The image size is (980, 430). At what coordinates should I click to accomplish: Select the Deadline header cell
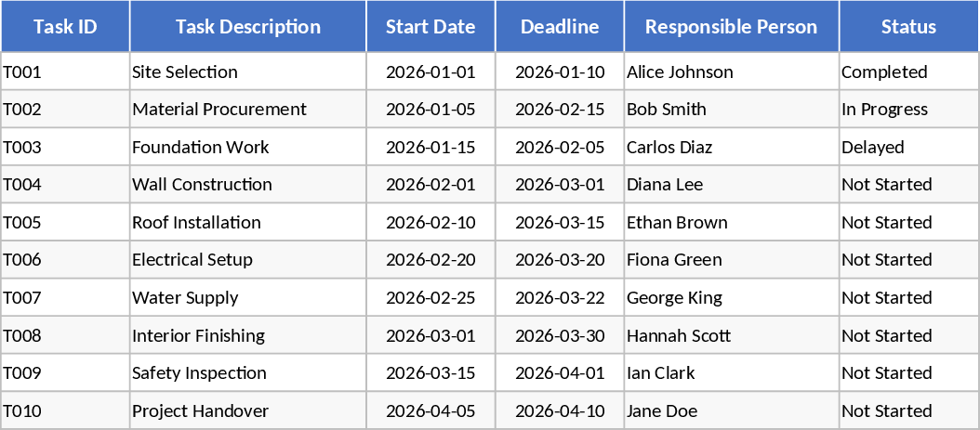pyautogui.click(x=560, y=27)
